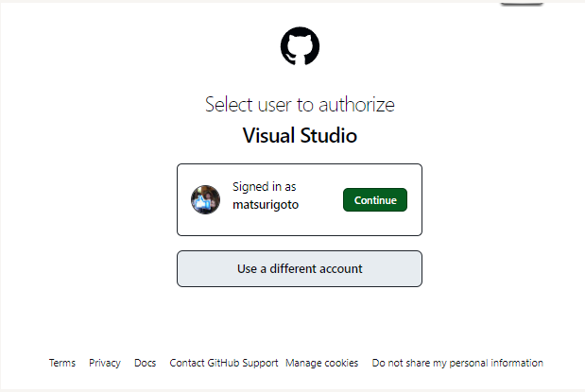Open the Terms link
585x392 pixels.
click(x=62, y=363)
